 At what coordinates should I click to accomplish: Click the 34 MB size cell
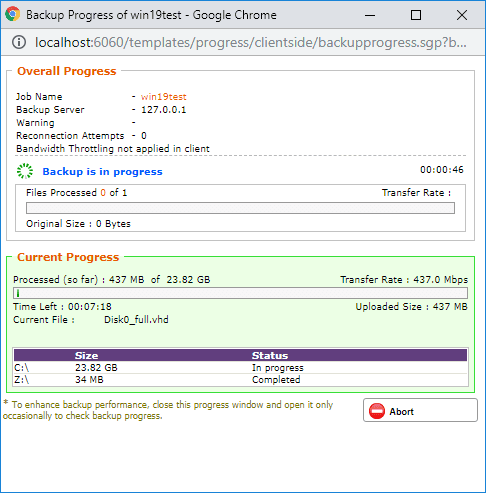[x=89, y=380]
